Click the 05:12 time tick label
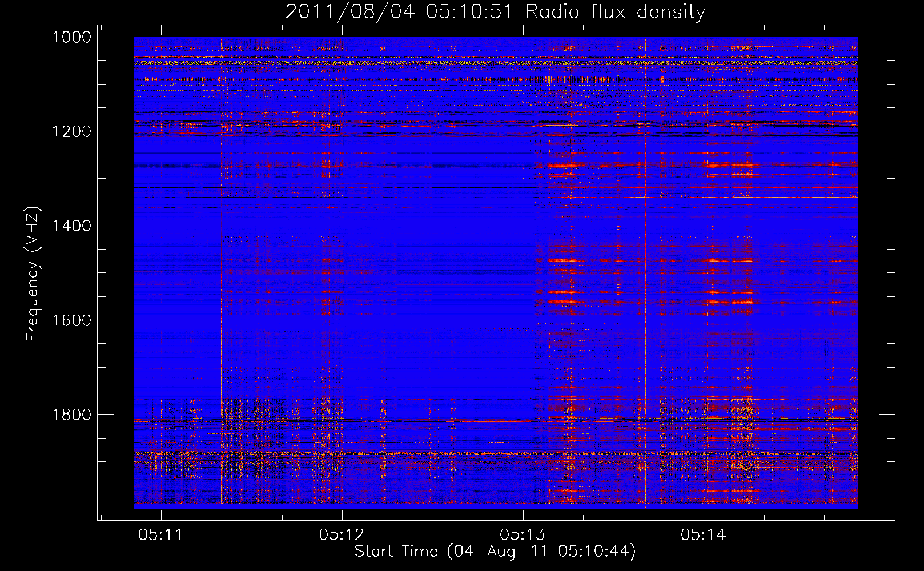Screen dimensions: 924x571 coord(342,535)
